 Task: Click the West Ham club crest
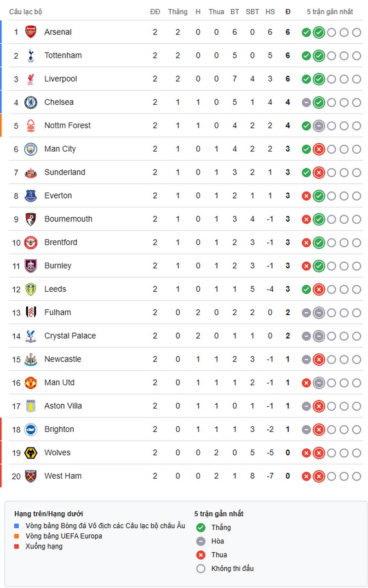click(x=31, y=476)
